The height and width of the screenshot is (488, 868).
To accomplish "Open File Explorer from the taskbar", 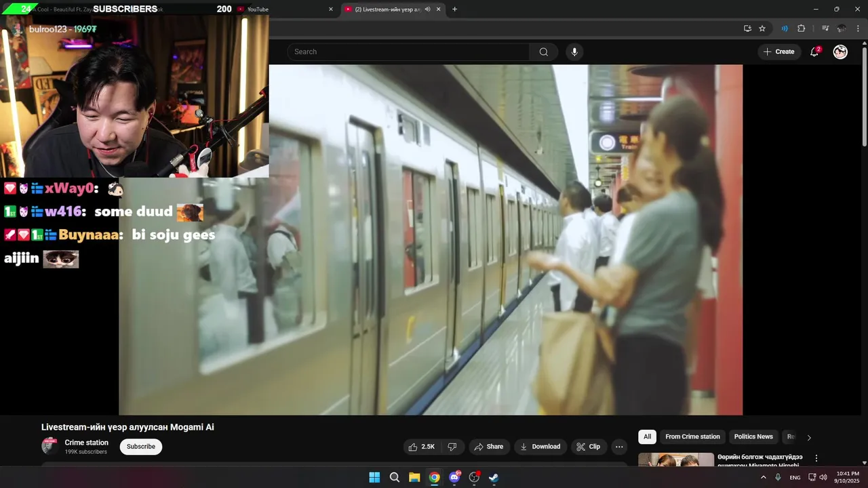I will click(x=414, y=477).
